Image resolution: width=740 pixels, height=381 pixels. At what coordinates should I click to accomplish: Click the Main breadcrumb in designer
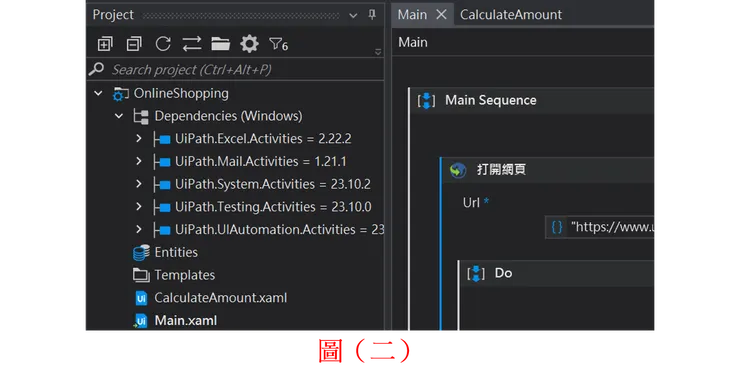point(412,42)
